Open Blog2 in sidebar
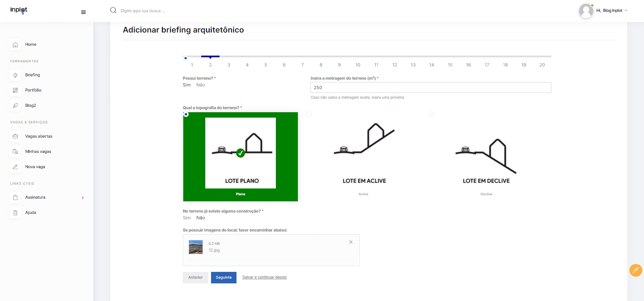 click(x=31, y=105)
